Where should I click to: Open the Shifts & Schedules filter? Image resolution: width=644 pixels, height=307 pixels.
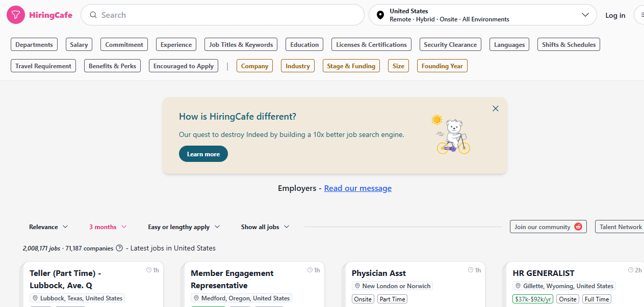(x=569, y=45)
